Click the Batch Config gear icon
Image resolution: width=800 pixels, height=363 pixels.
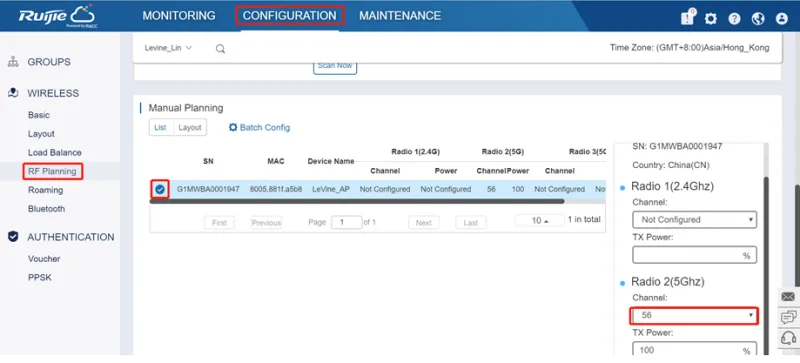pyautogui.click(x=233, y=128)
